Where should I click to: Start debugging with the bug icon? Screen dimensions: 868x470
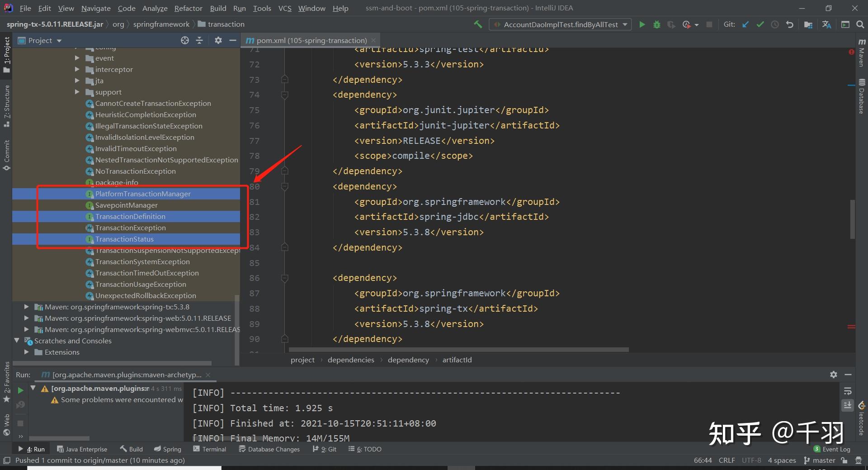pyautogui.click(x=656, y=24)
